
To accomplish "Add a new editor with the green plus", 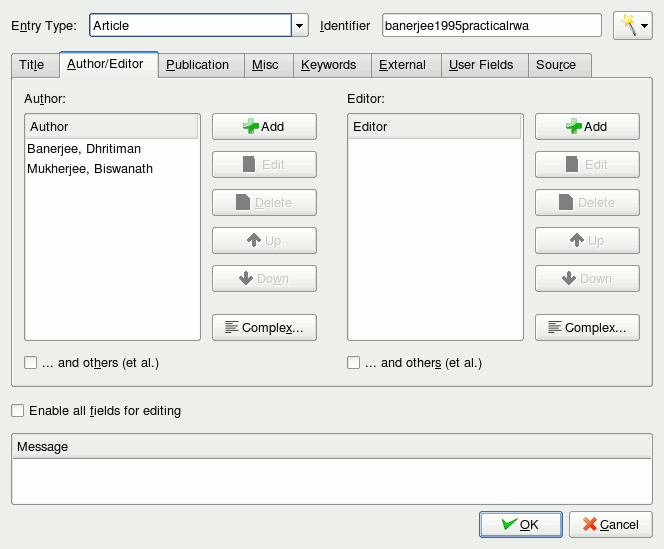I will click(587, 126).
